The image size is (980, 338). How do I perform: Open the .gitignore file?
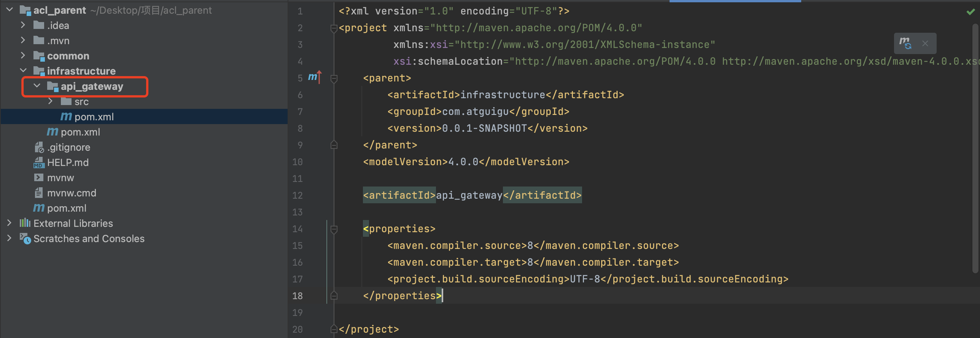68,147
